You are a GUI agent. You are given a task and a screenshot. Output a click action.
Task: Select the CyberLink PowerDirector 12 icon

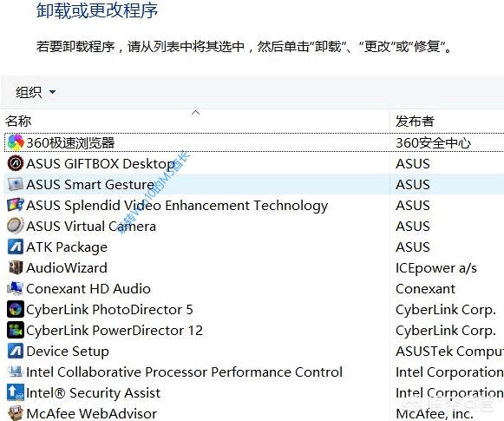coord(16,331)
